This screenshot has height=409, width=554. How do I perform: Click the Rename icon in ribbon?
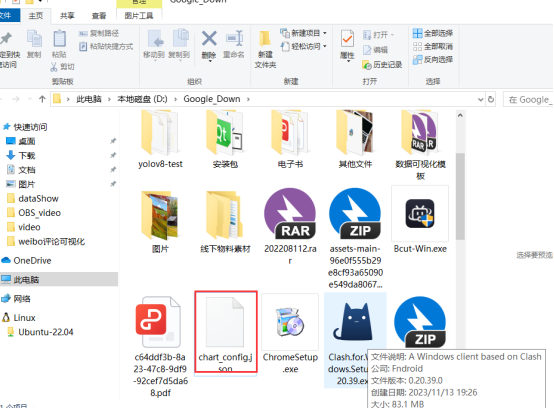(234, 38)
